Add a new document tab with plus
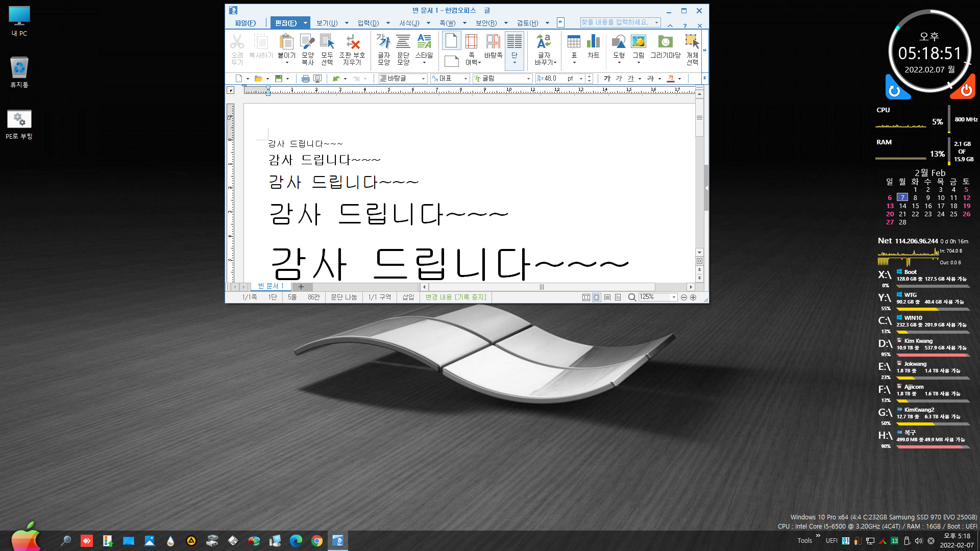This screenshot has width=980, height=551. coord(301,287)
